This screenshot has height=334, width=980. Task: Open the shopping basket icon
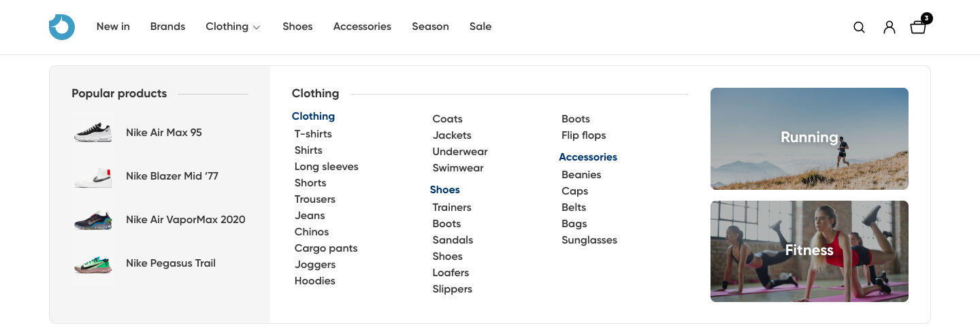pyautogui.click(x=918, y=27)
